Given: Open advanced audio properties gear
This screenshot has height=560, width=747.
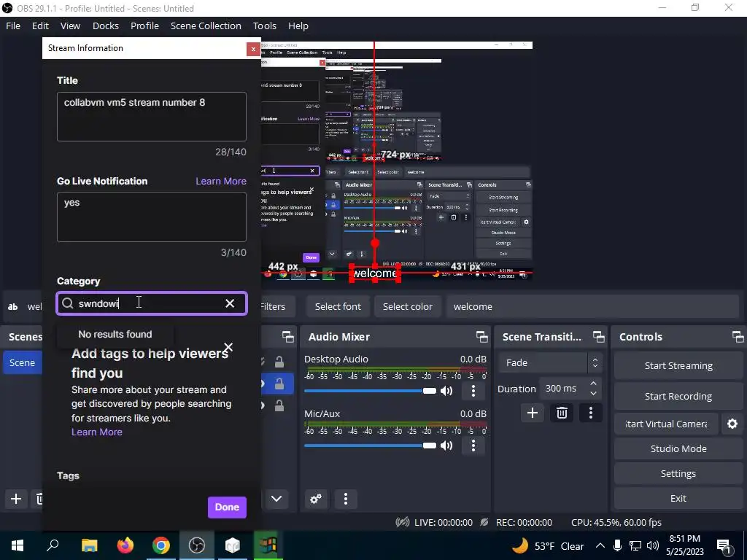Looking at the screenshot, I should click(315, 499).
